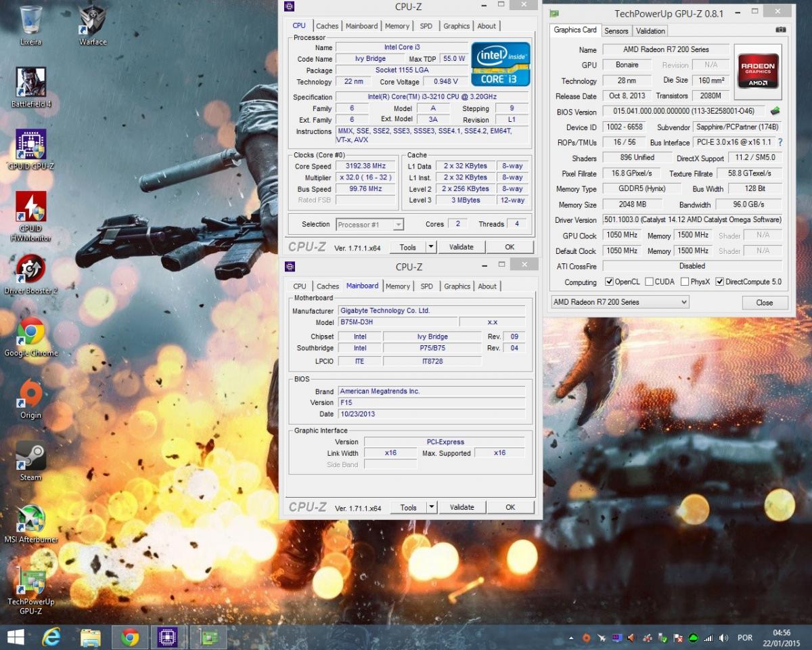Image resolution: width=812 pixels, height=650 pixels.
Task: Open the AMD Radeon R7 200 Series dropdown
Action: pyautogui.click(x=620, y=302)
